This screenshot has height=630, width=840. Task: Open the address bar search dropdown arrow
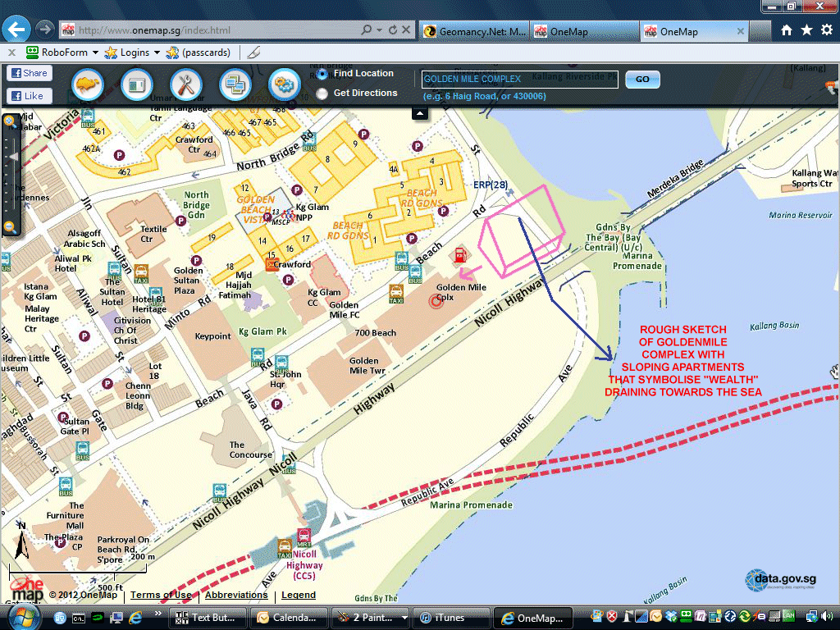(380, 30)
